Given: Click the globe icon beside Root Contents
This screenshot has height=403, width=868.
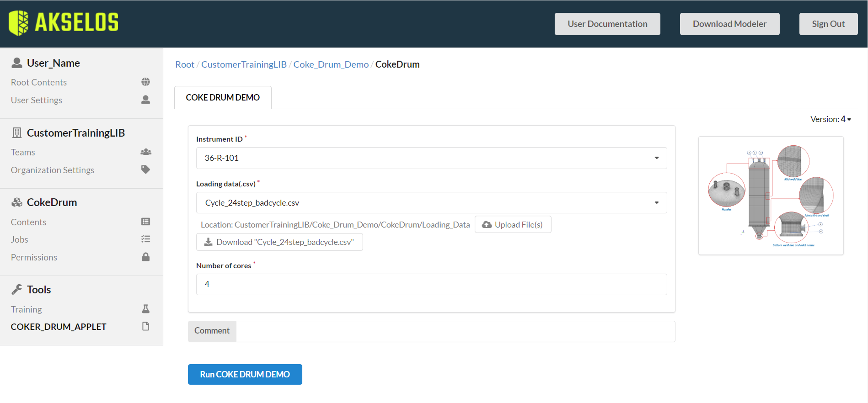Looking at the screenshot, I should (146, 82).
